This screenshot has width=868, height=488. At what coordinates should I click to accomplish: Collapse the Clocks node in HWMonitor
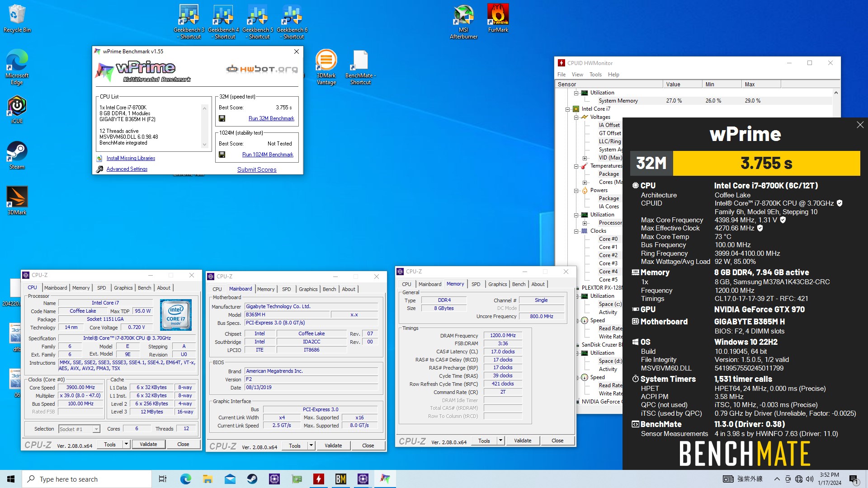576,231
